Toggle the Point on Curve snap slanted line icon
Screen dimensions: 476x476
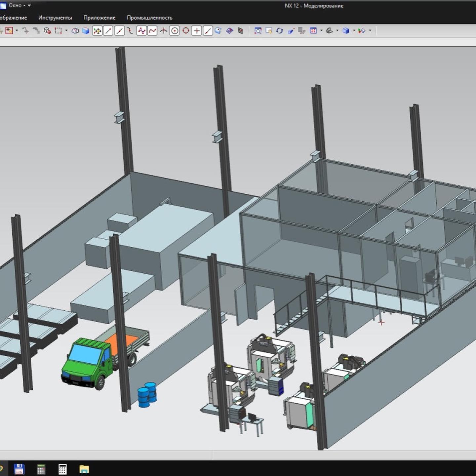[x=208, y=31]
